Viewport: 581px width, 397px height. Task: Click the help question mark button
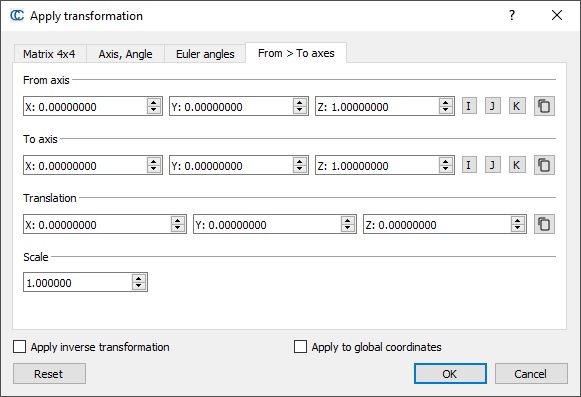[x=512, y=15]
